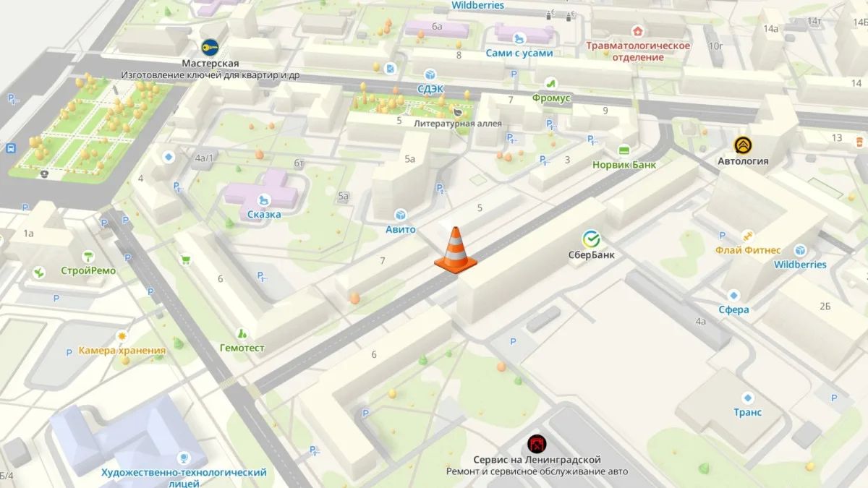Click the СтройРемо place label
This screenshot has width=868, height=488.
(88, 271)
